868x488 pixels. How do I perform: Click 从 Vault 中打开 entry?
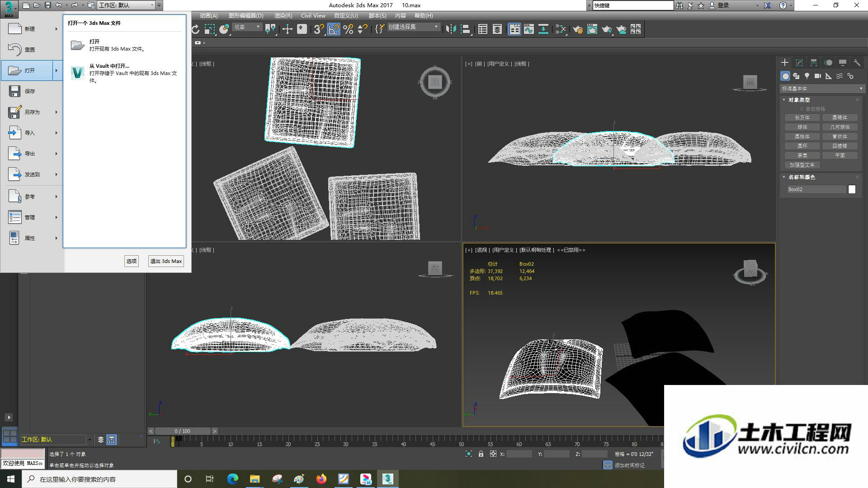pyautogui.click(x=124, y=73)
